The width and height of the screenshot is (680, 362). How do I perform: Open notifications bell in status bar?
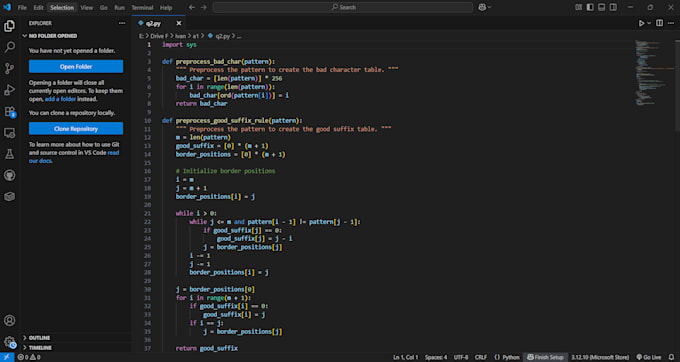pyautogui.click(x=671, y=357)
